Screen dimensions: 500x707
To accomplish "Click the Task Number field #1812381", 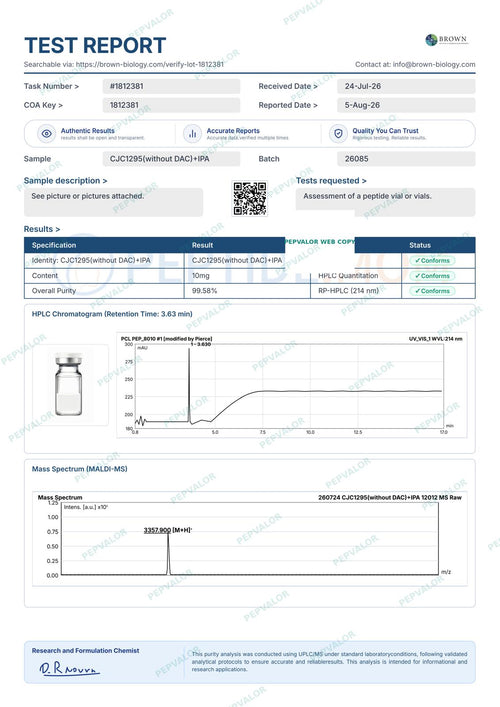I will [x=171, y=86].
